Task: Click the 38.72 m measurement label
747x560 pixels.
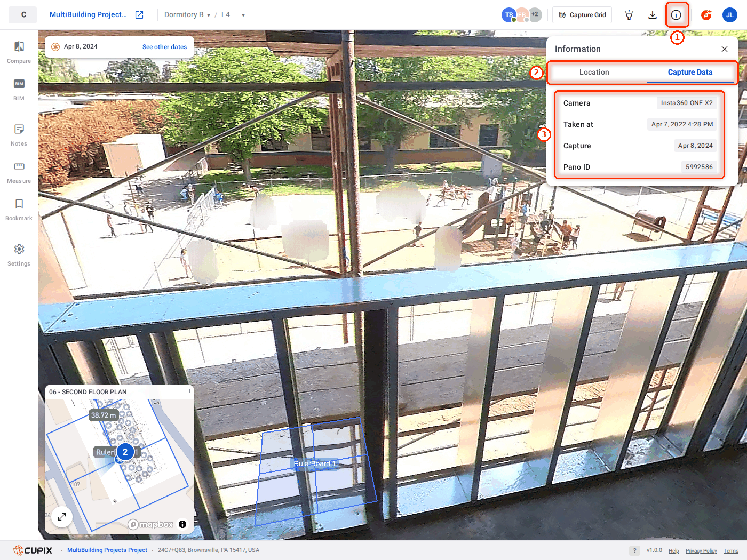Action: (103, 415)
